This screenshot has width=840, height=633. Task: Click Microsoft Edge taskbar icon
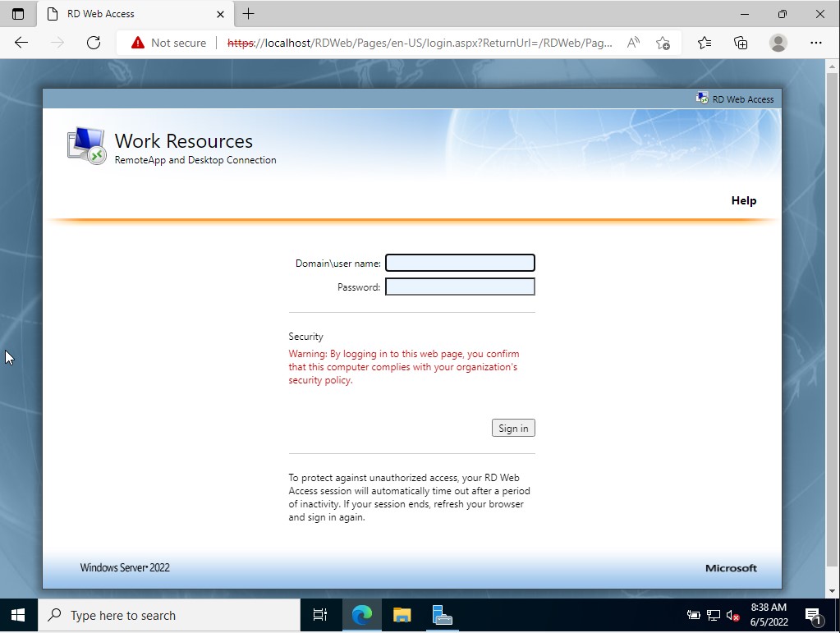[361, 615]
